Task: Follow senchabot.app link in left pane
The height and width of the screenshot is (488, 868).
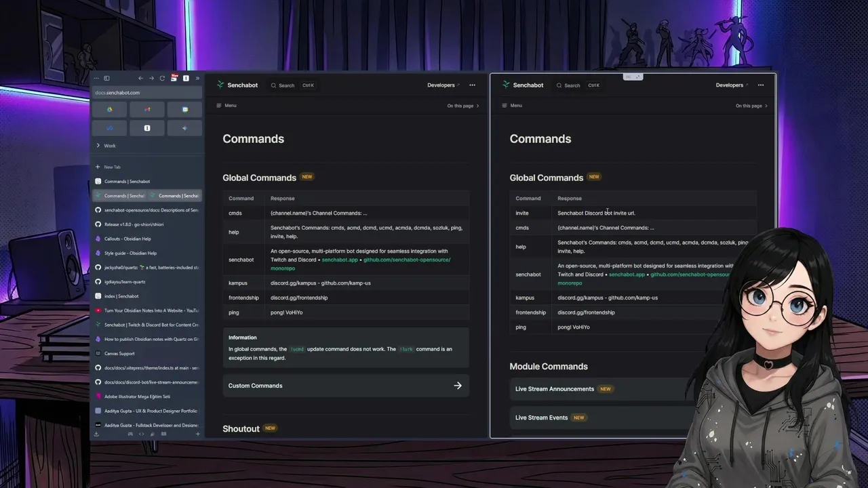Action: (x=340, y=260)
